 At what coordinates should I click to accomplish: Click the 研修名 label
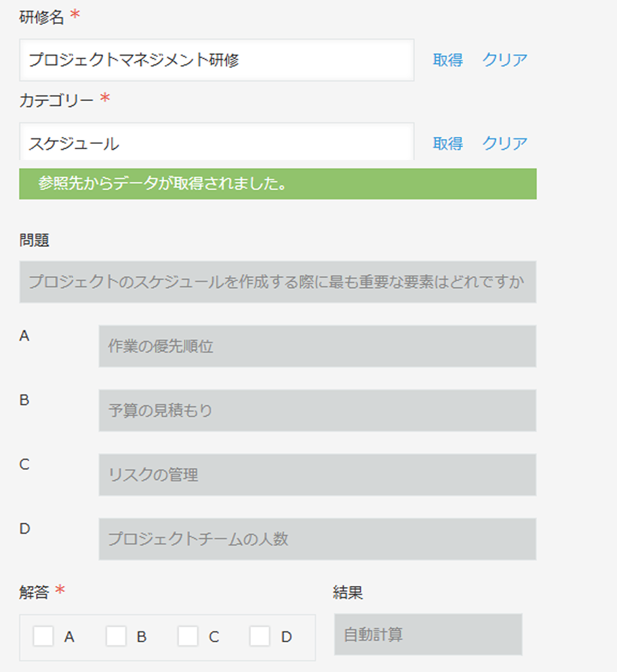pos(41,17)
